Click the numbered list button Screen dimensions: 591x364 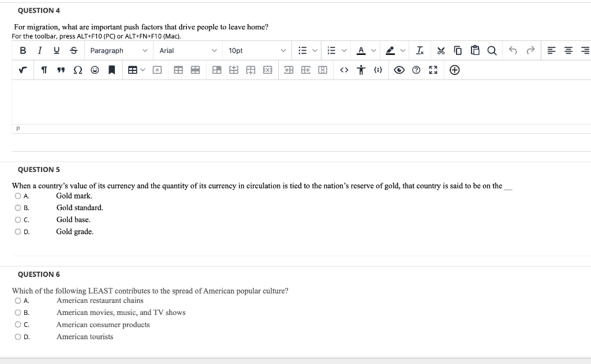(x=331, y=51)
